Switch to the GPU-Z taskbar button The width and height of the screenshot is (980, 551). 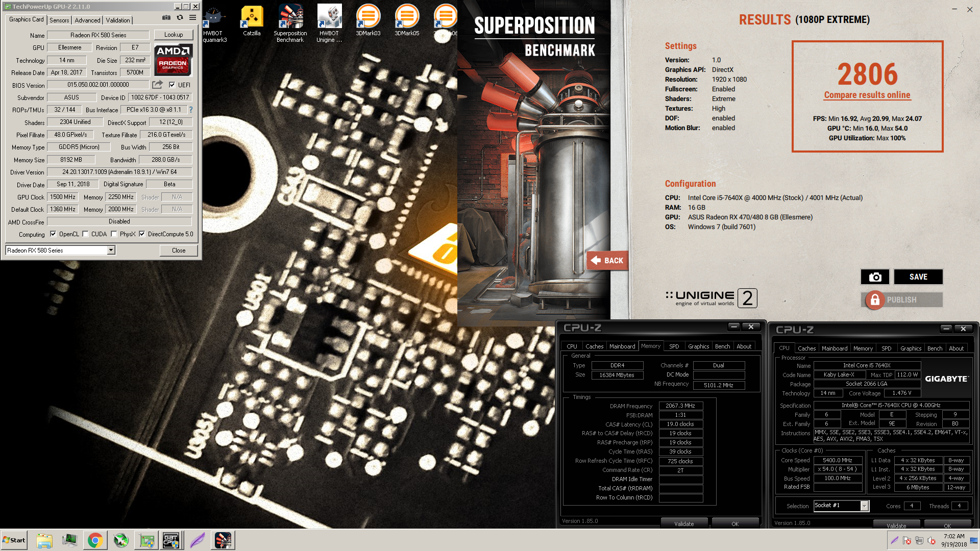[146, 540]
